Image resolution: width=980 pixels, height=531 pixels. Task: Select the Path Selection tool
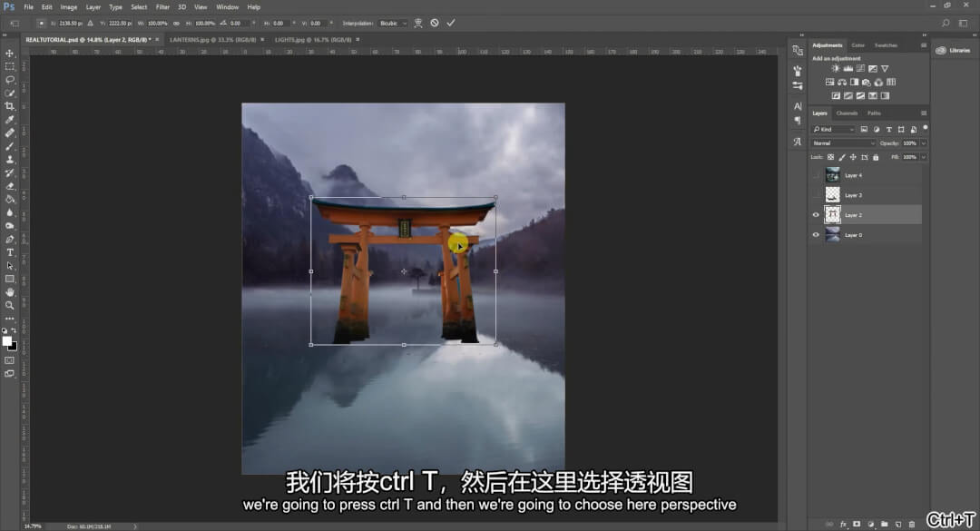pyautogui.click(x=9, y=266)
